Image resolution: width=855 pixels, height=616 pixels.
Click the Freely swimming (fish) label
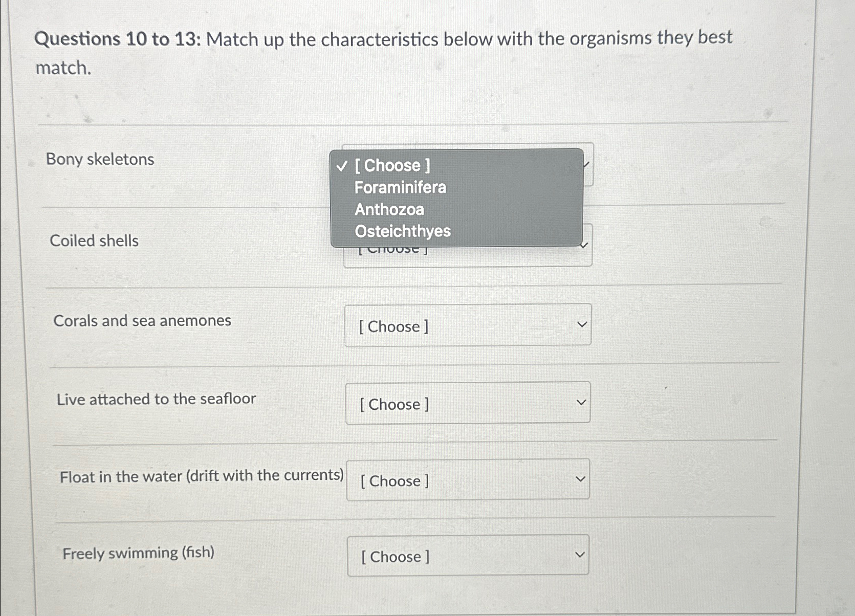pos(138,553)
